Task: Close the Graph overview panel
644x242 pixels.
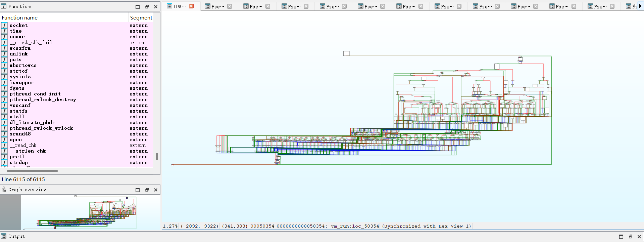Action: (x=156, y=190)
